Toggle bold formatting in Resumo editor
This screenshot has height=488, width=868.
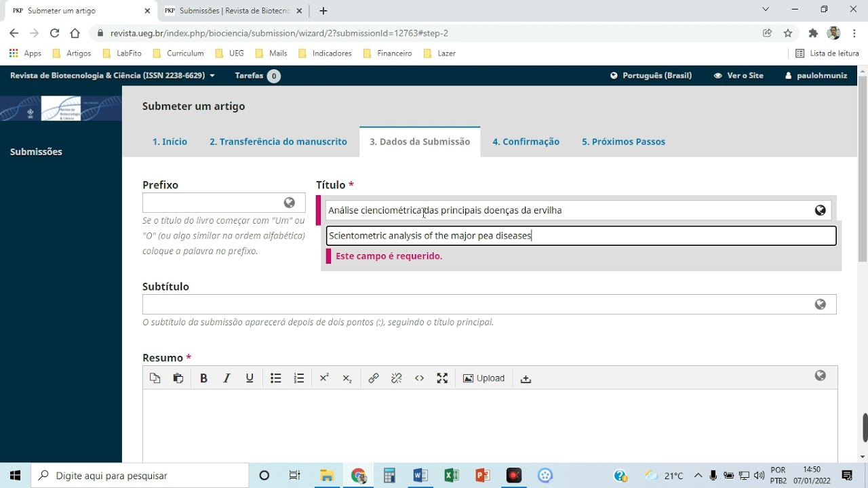point(203,378)
